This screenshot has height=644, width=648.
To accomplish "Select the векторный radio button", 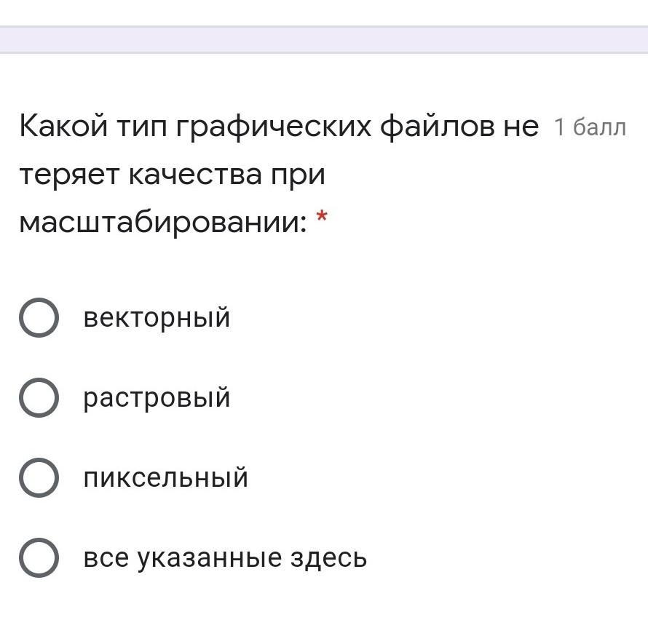I will point(38,318).
